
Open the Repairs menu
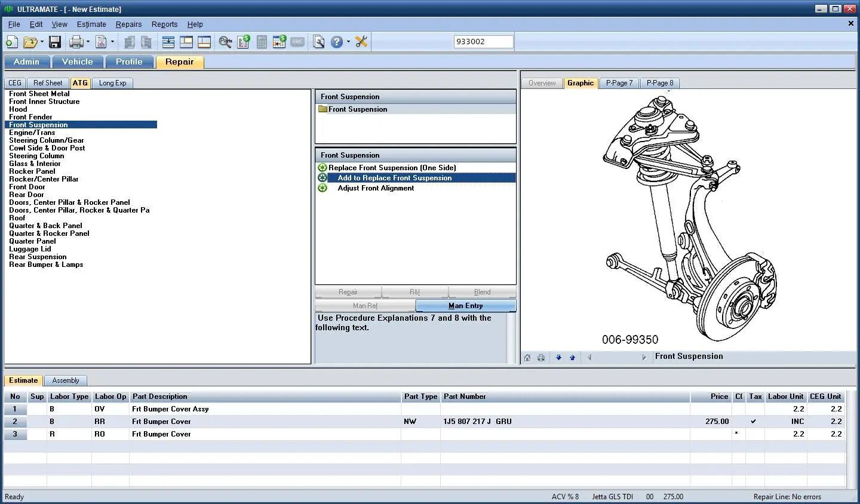click(128, 24)
